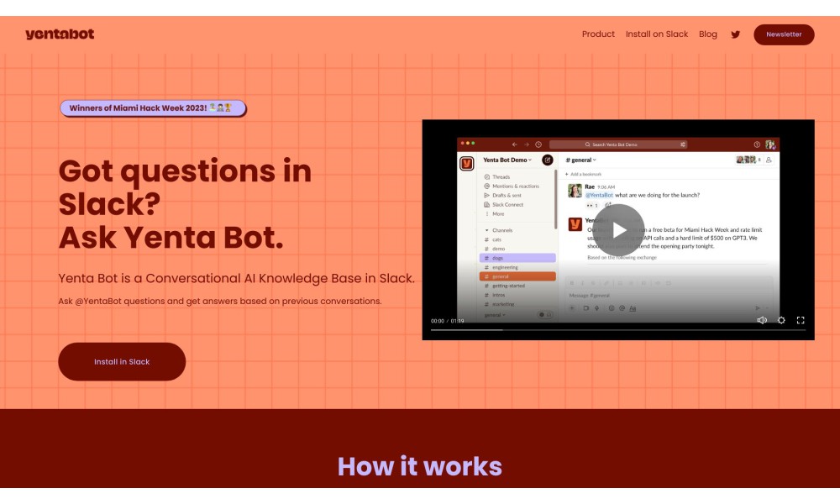840x504 pixels.
Task: Enter fullscreen with the video expand icon
Action: click(x=801, y=320)
